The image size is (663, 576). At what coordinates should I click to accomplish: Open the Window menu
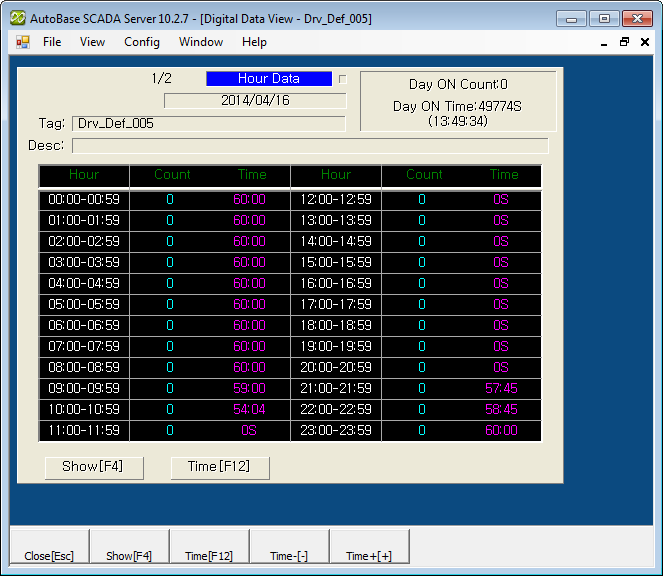[201, 42]
